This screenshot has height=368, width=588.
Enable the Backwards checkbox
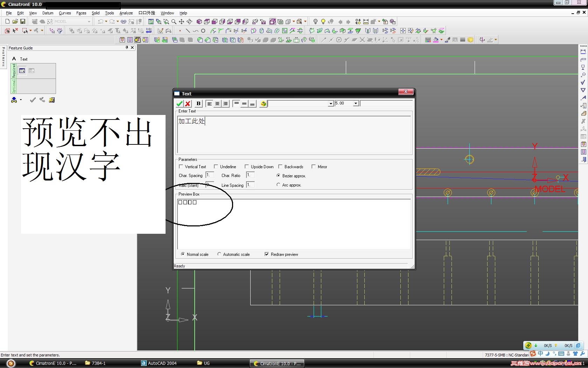tap(280, 166)
